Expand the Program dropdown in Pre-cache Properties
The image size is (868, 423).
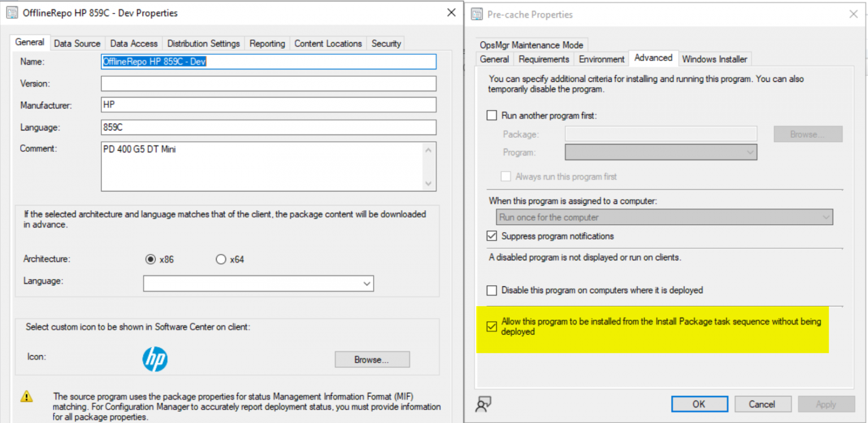click(750, 152)
